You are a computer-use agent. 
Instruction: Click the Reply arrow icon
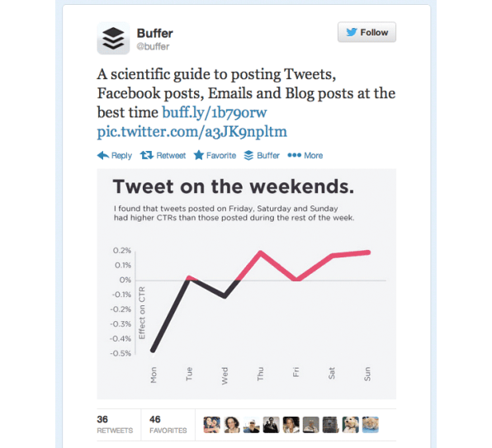[103, 155]
